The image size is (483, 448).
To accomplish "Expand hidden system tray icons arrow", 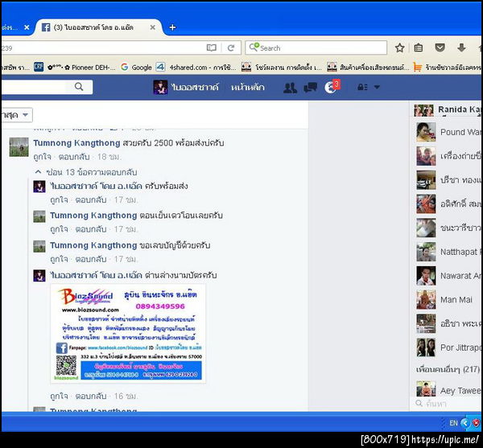I will click(465, 423).
